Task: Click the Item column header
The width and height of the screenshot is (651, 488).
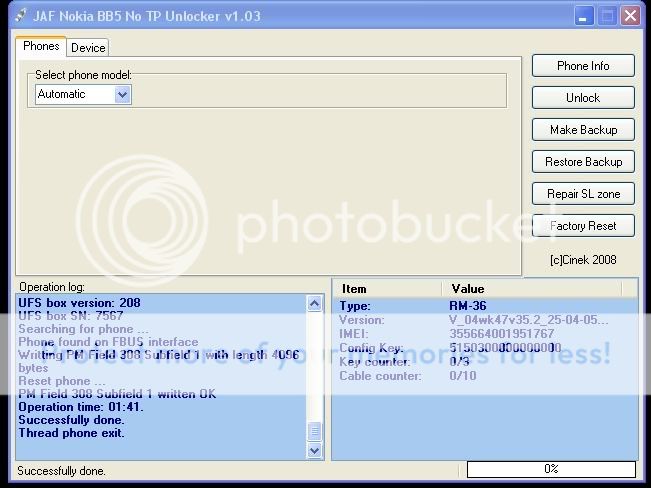Action: point(388,289)
